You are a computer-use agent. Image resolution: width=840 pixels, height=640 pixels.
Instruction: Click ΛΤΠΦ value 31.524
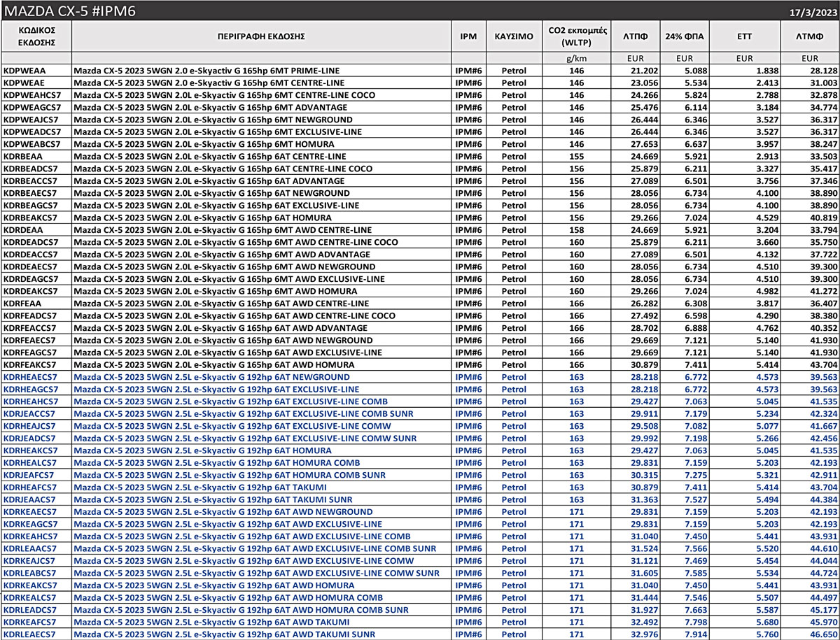[645, 548]
